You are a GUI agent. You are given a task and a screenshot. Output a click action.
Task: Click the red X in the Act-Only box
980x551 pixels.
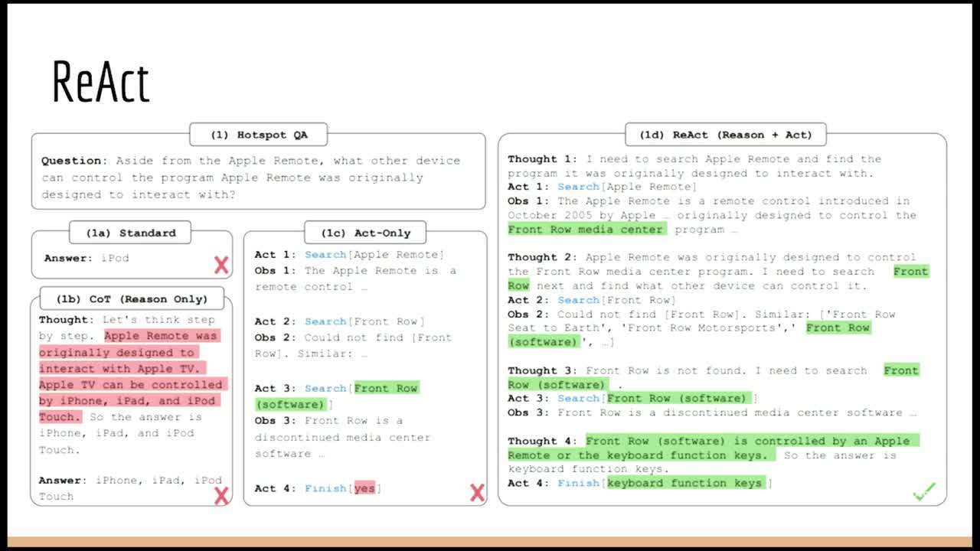coord(477,493)
